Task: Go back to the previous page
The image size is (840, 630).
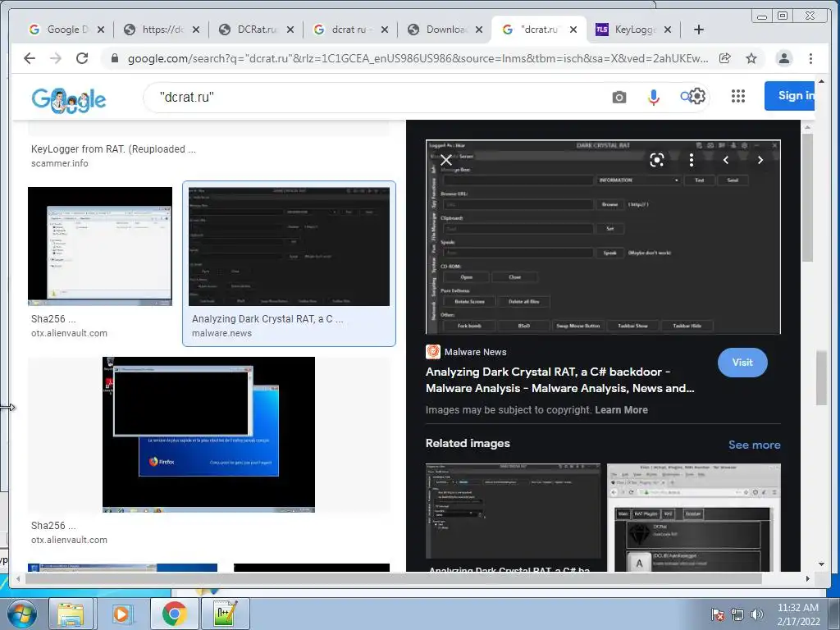Action: click(x=30, y=58)
